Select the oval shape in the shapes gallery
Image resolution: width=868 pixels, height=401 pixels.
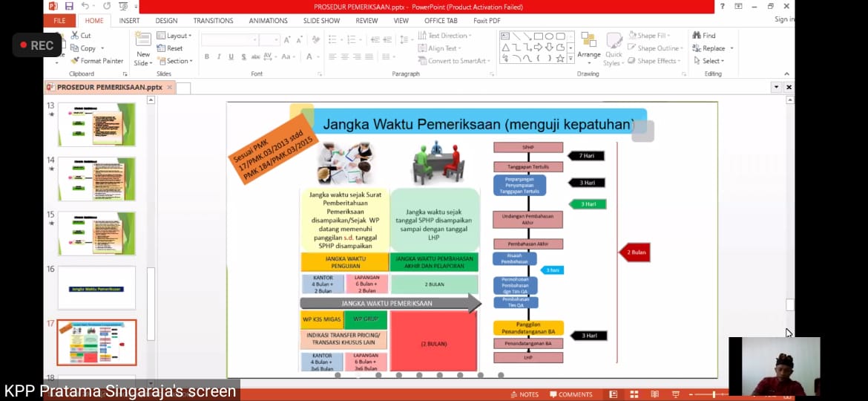[x=550, y=36]
